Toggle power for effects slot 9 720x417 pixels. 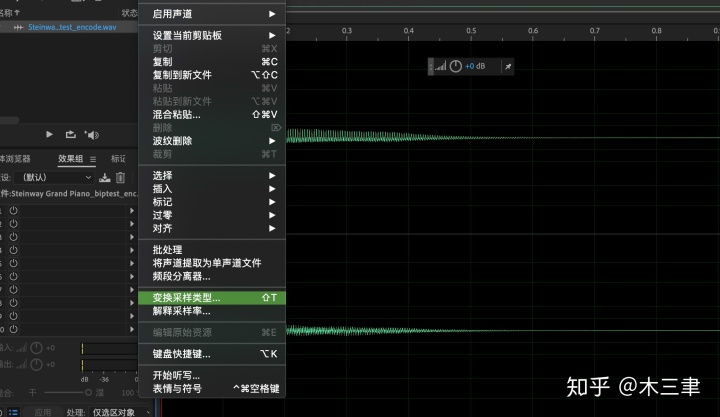13,316
